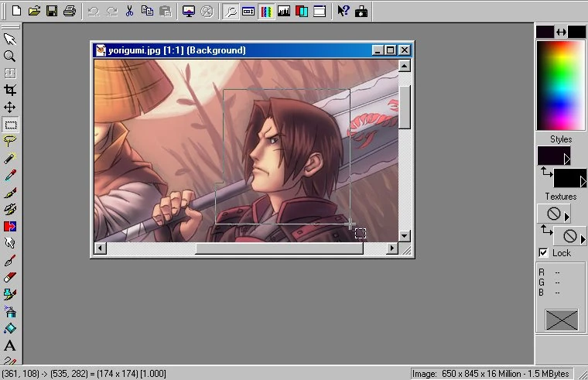Toggle the Lock checkbox
Viewport: 588px width, 380px height.
pyautogui.click(x=543, y=253)
